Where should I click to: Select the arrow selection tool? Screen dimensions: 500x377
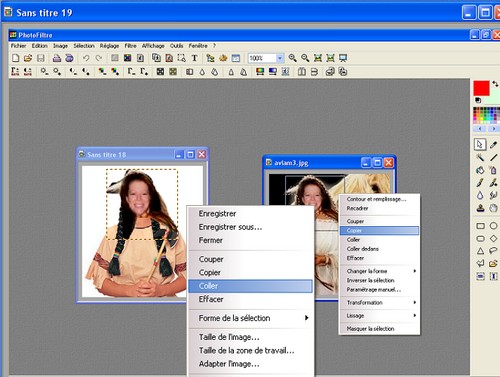[480, 145]
